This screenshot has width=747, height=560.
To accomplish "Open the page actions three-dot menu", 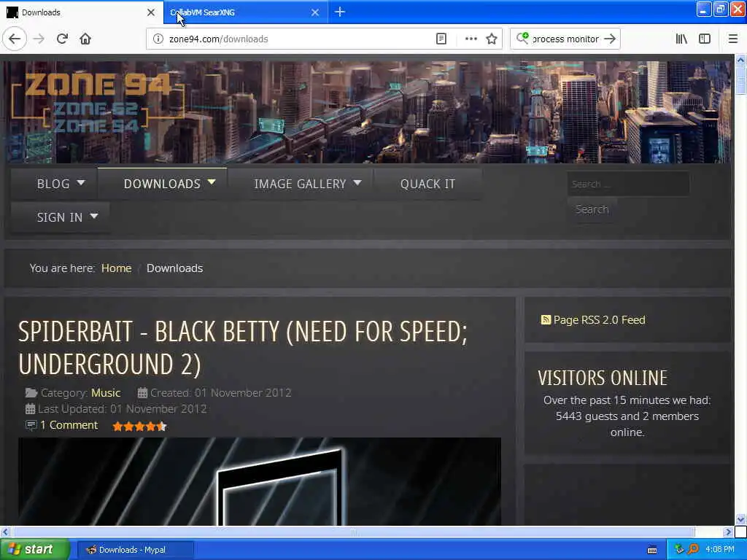I will 471,39.
